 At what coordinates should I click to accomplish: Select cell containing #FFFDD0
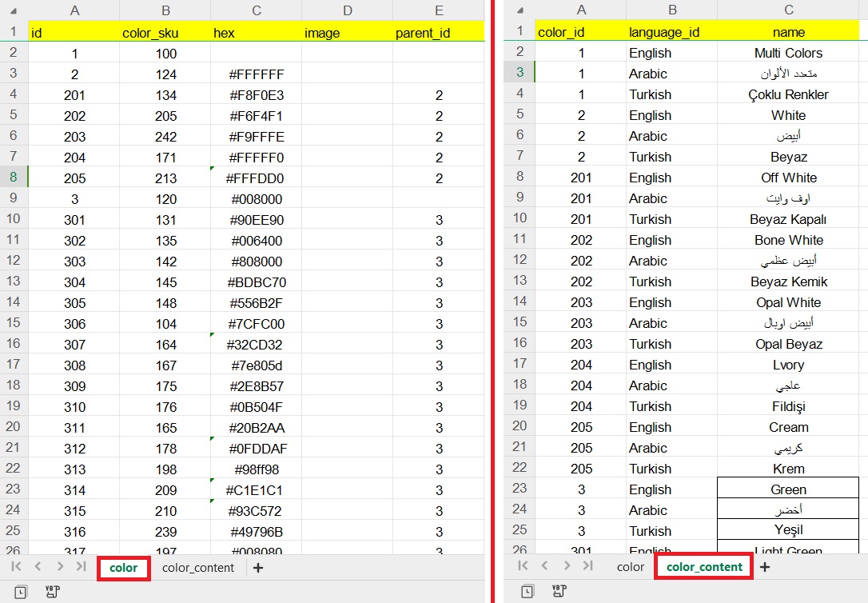coord(256,178)
